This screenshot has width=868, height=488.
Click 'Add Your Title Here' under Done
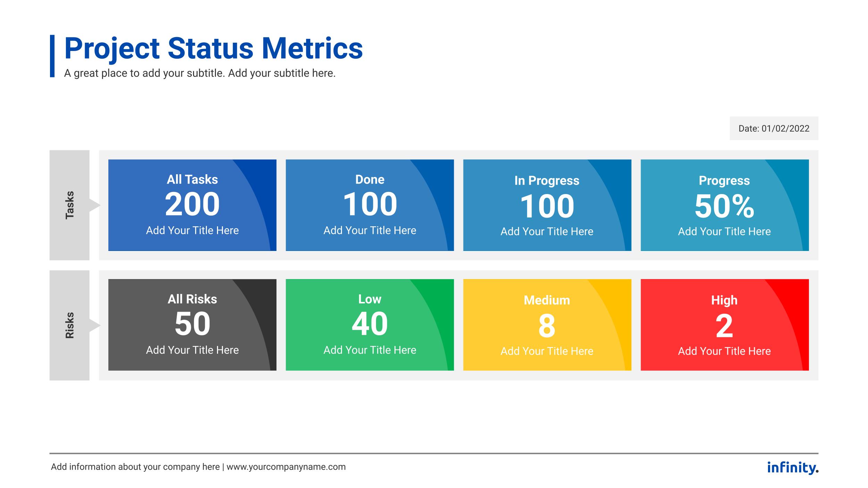369,230
